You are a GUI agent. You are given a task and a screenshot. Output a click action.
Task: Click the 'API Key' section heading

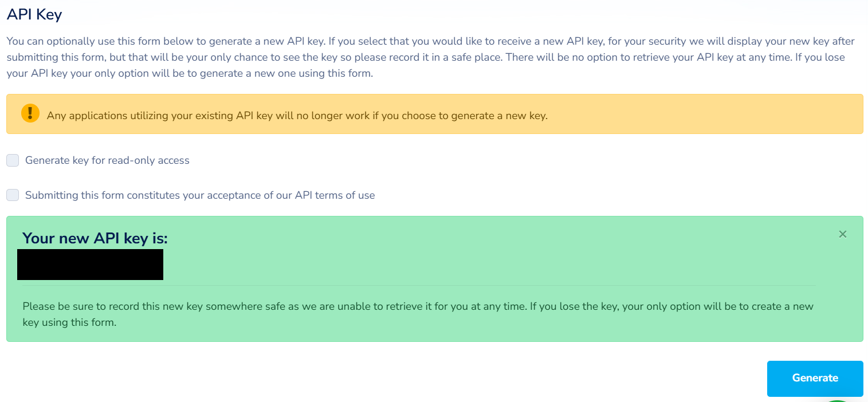(34, 14)
